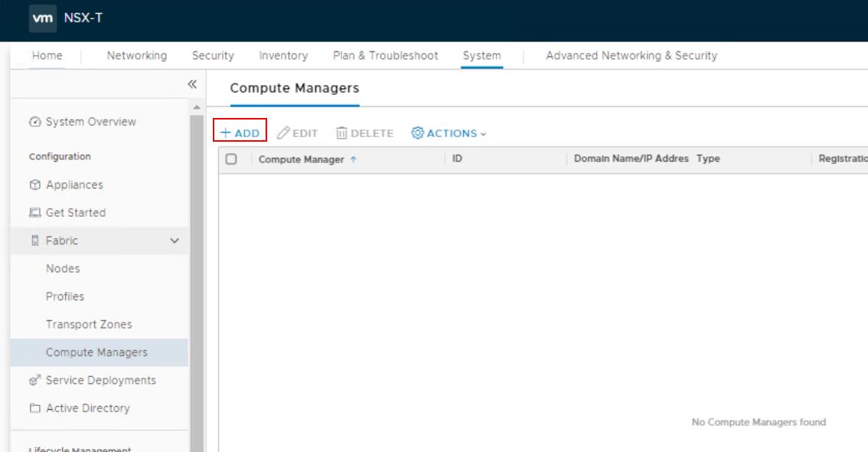Open the Home tab
The image size is (868, 452).
coord(47,55)
